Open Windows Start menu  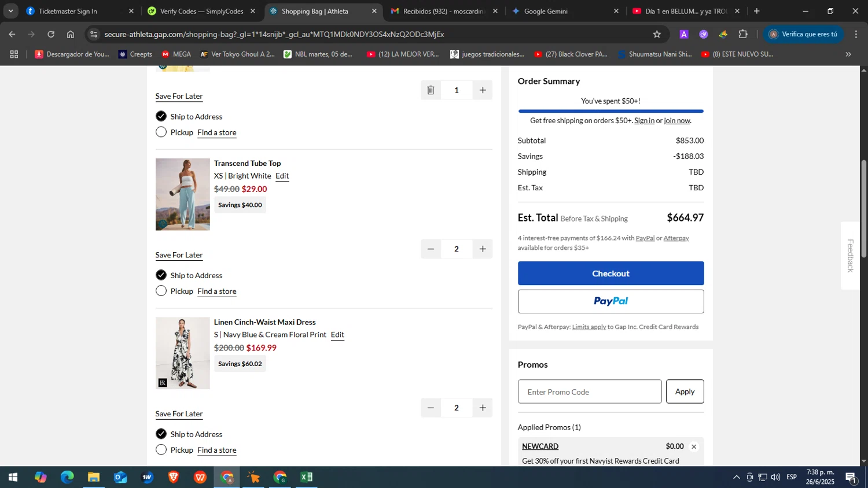tap(13, 478)
